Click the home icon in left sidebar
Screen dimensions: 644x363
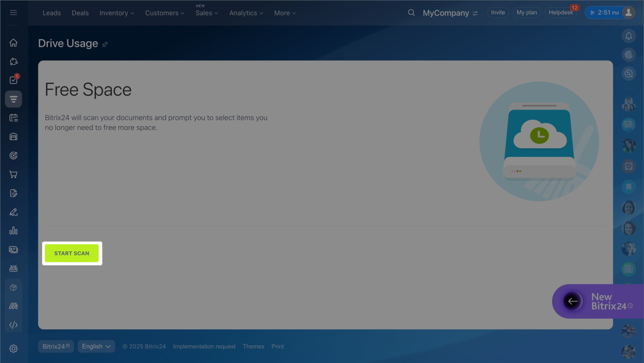point(14,43)
